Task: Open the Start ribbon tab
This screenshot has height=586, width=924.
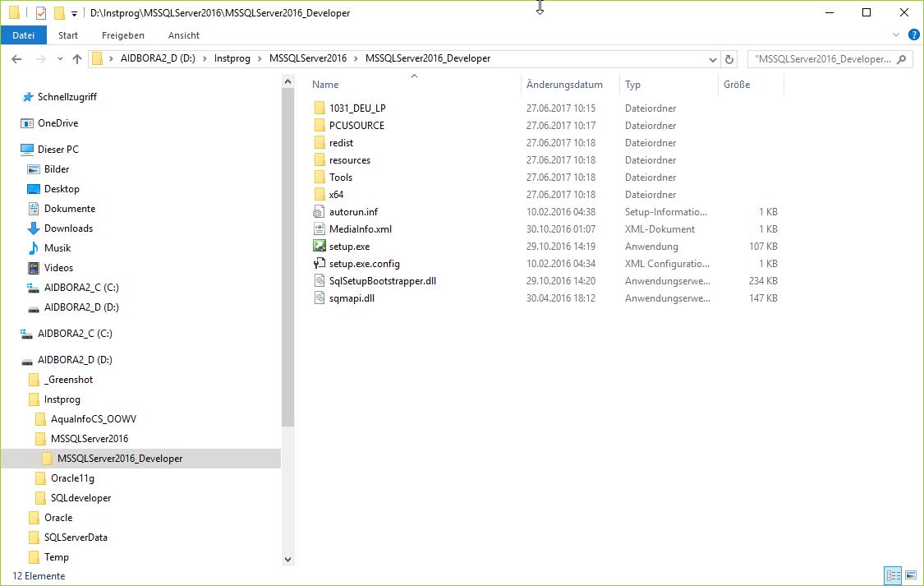Action: pos(68,35)
